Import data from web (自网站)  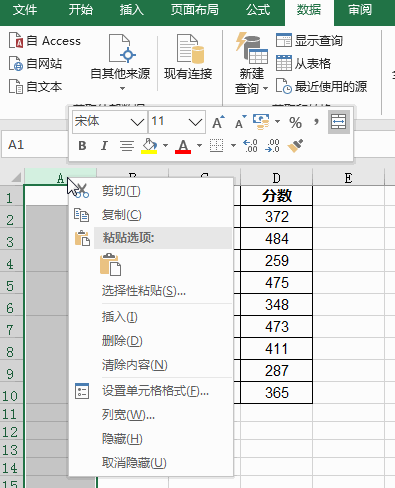(x=35, y=63)
